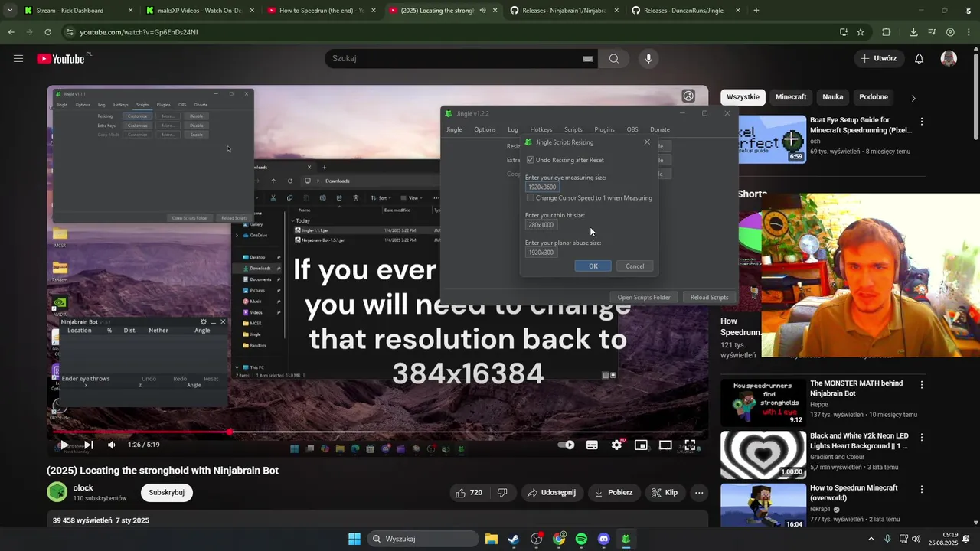This screenshot has height=551, width=980.
Task: Open Chrome three-dot main menu
Action: [x=969, y=32]
